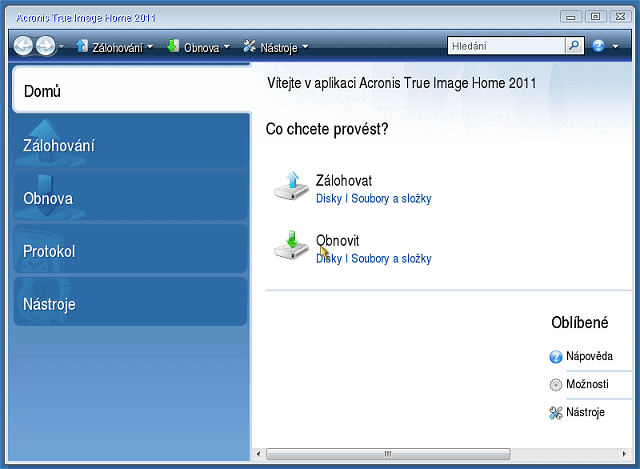This screenshot has width=640, height=469.
Task: Go back with the back arrow button
Action: tap(23, 46)
